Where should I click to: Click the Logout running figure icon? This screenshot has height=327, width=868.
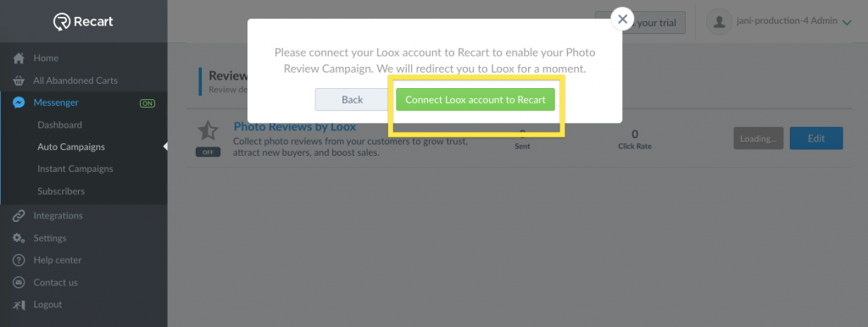coord(19,305)
